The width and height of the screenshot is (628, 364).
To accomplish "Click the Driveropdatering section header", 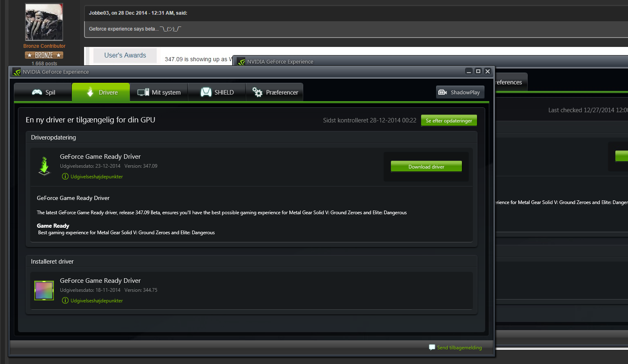I will click(x=53, y=138).
